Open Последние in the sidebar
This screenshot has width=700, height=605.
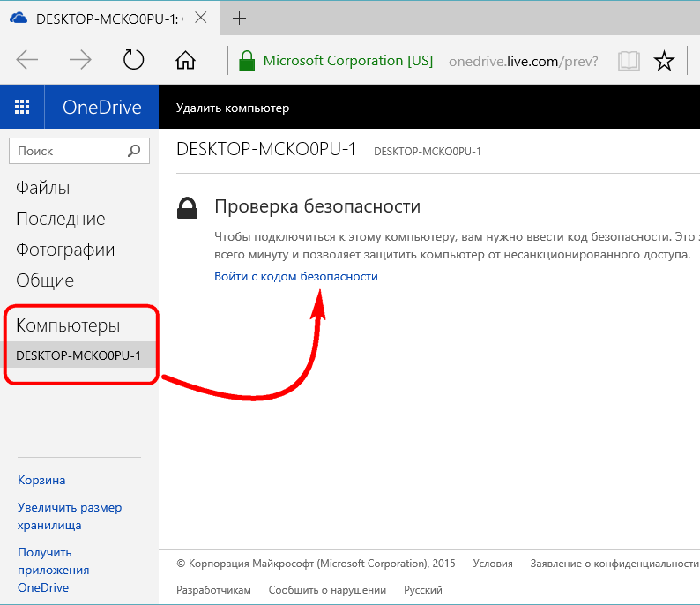point(61,219)
